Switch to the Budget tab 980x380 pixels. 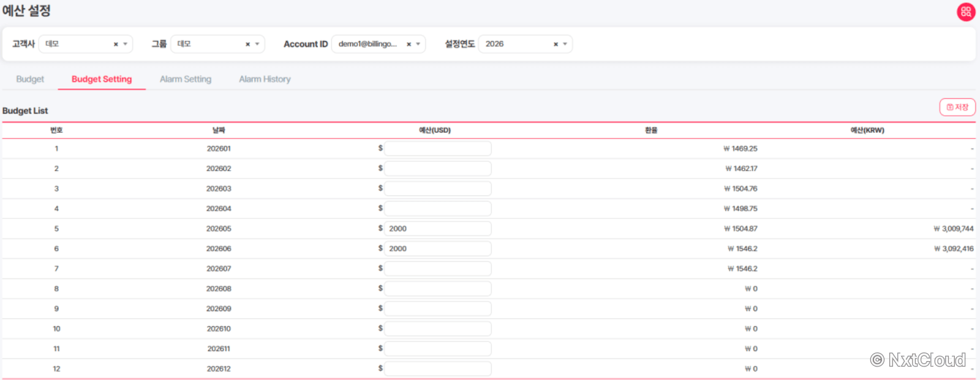point(30,79)
